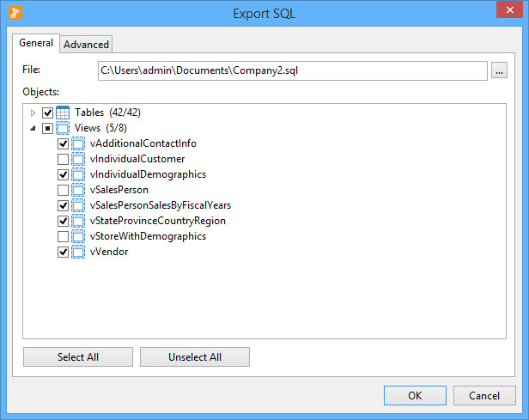Click the File path input field

[293, 70]
